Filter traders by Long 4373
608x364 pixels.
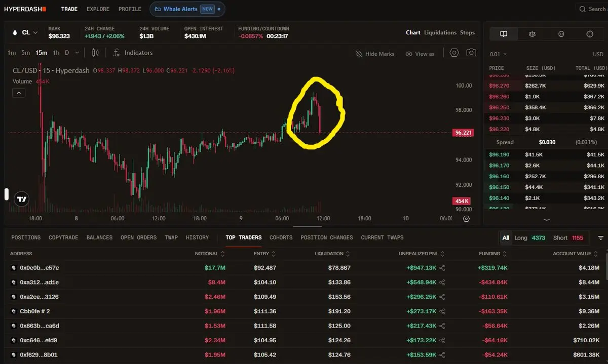530,237
